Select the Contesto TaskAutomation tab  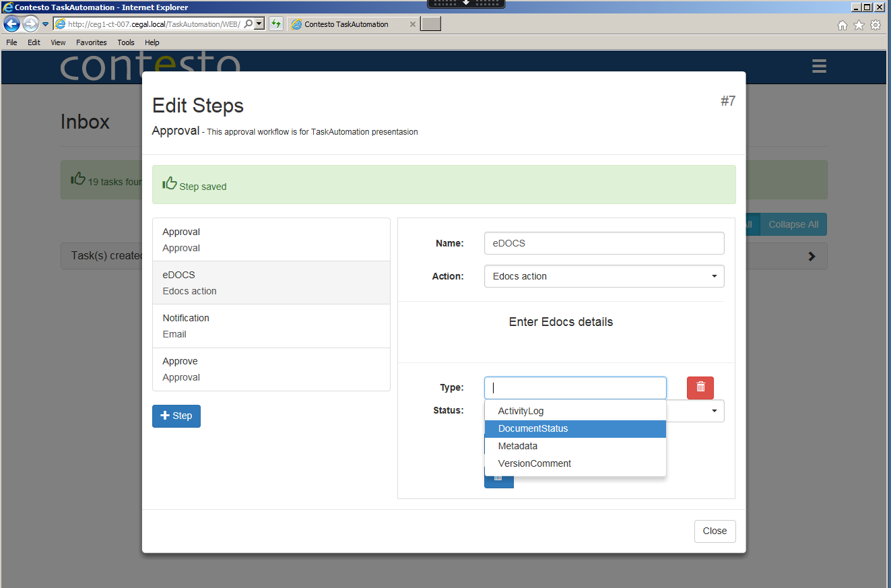point(354,24)
